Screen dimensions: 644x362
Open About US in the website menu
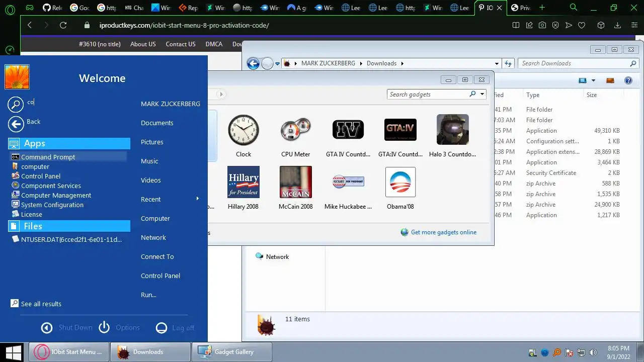click(x=143, y=44)
